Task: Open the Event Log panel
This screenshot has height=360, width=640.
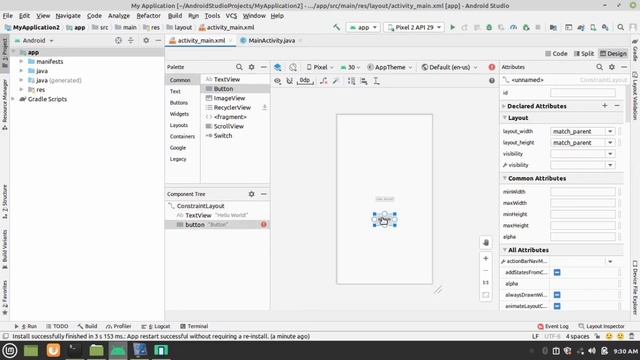Action: (x=553, y=326)
